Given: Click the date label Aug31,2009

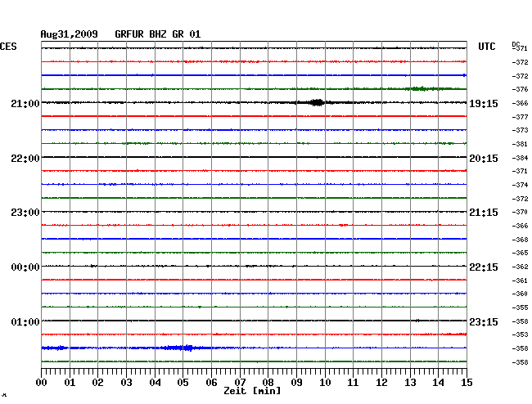Looking at the screenshot, I should click(70, 34).
